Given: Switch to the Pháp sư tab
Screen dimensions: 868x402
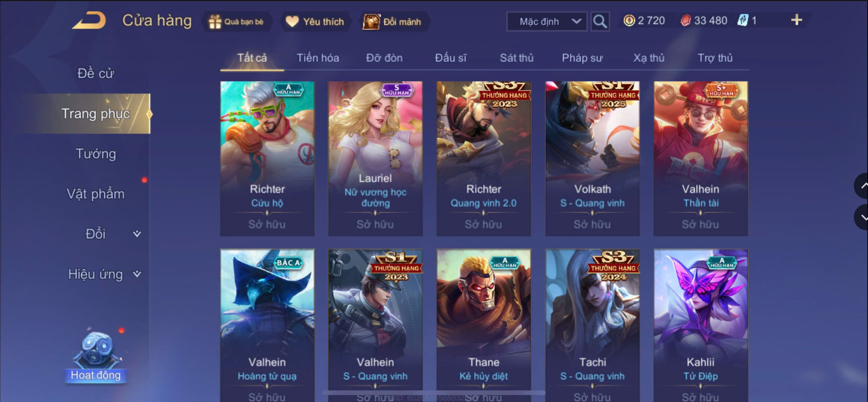Looking at the screenshot, I should tap(582, 58).
